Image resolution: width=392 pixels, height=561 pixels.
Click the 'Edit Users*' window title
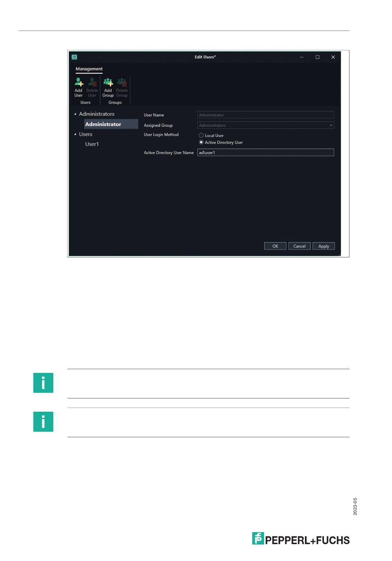205,57
